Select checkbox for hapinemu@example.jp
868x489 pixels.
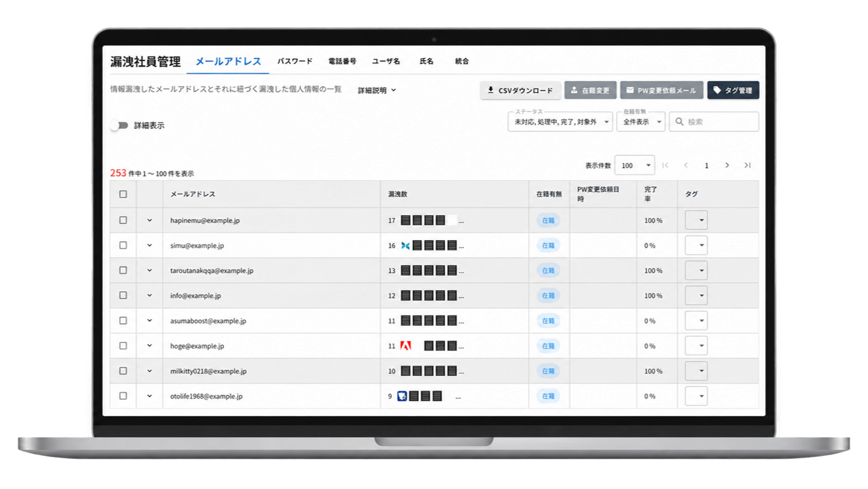coord(123,220)
